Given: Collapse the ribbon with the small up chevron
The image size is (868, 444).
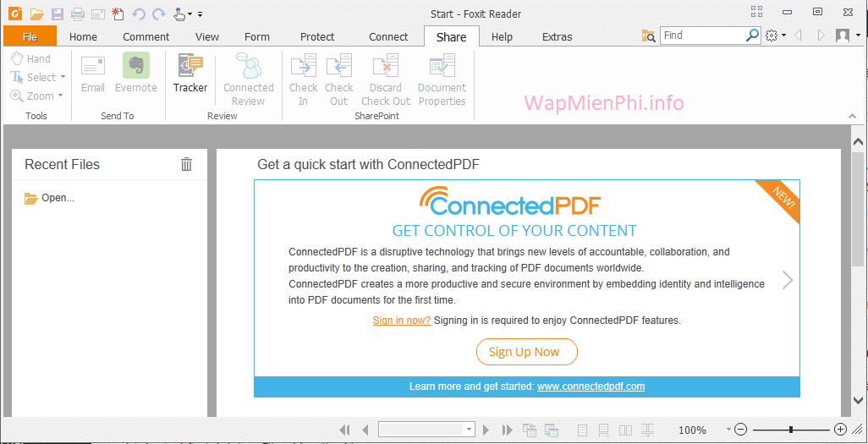Looking at the screenshot, I should tap(853, 116).
